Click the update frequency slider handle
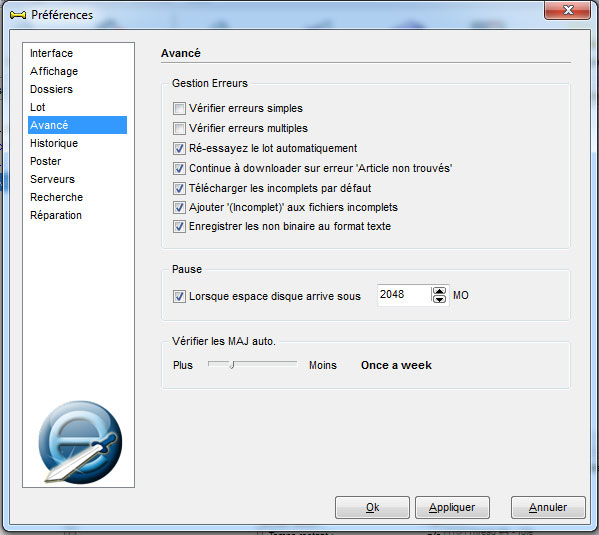This screenshot has height=535, width=599. pos(232,365)
